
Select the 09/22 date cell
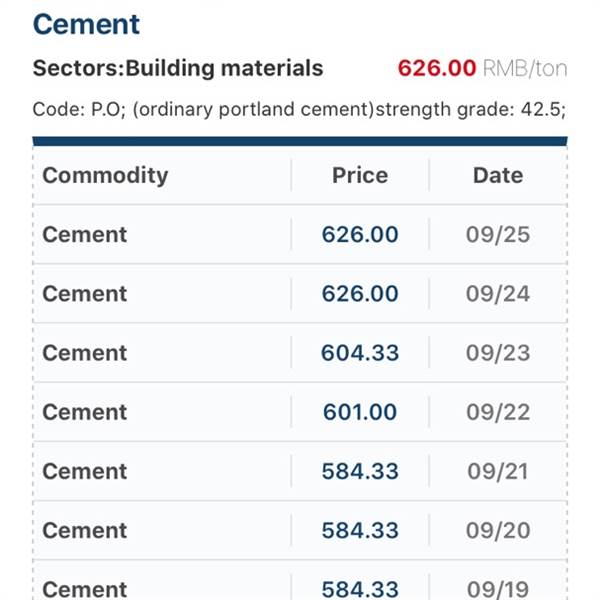point(498,412)
